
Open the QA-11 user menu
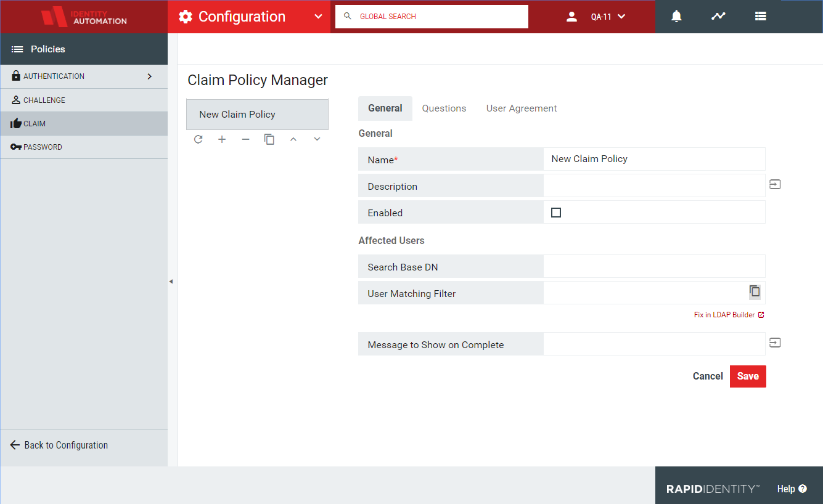point(608,17)
